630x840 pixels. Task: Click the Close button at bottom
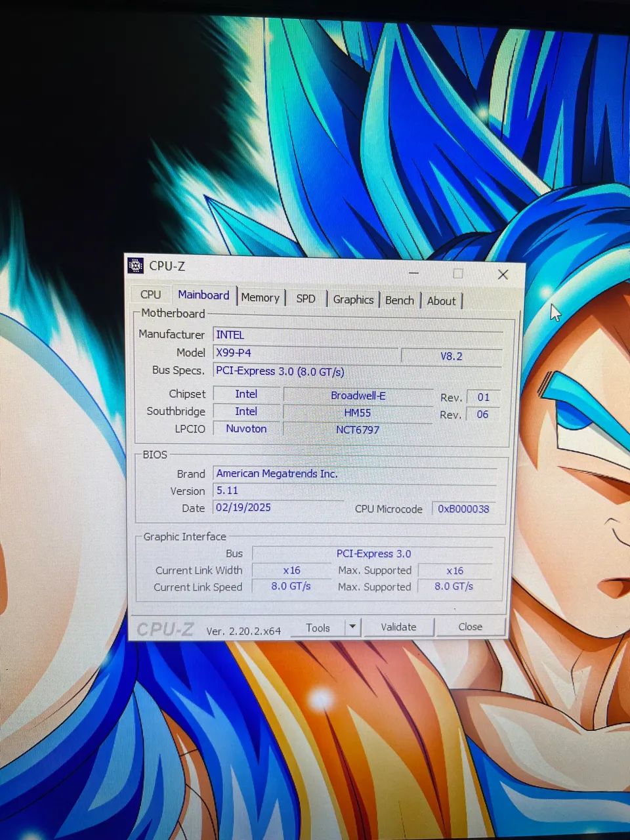[470, 627]
